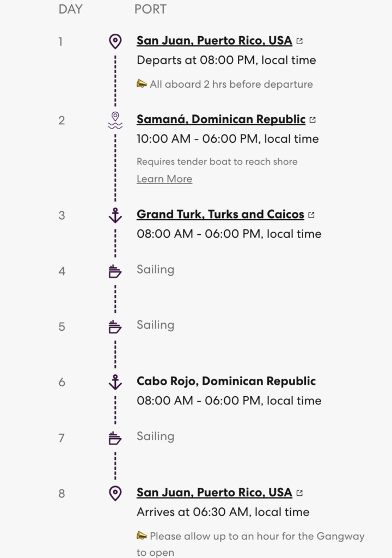Click the Day 1 location pin icon
This screenshot has width=392, height=558.
click(x=115, y=41)
